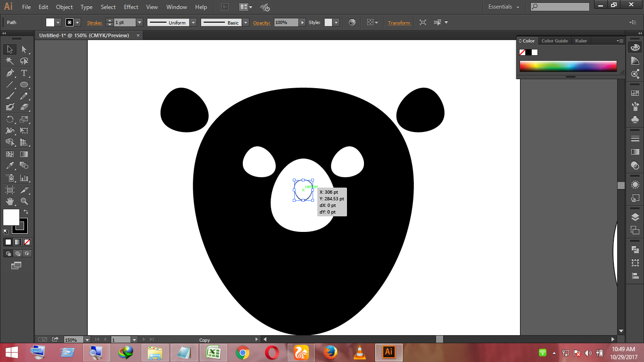Select the Width tool

[10, 131]
